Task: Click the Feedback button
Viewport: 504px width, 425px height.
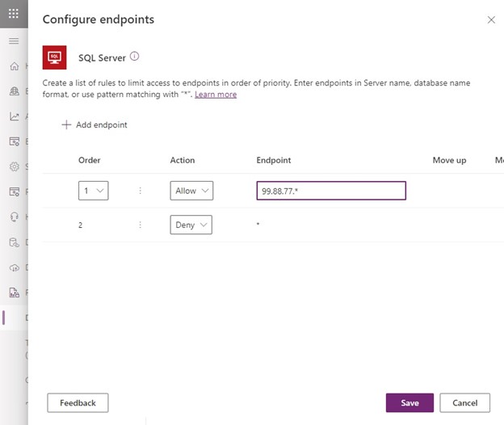Action: (78, 402)
